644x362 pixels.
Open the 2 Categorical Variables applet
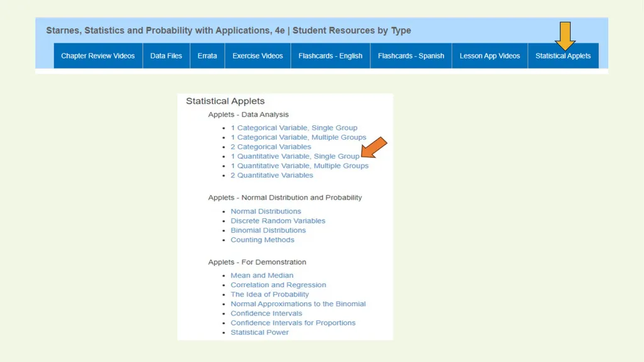click(270, 147)
